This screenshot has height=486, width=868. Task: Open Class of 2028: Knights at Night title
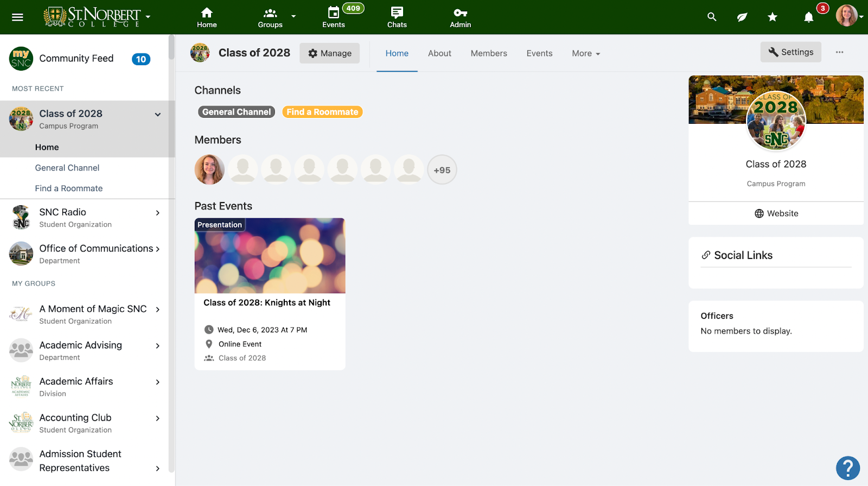tap(267, 302)
